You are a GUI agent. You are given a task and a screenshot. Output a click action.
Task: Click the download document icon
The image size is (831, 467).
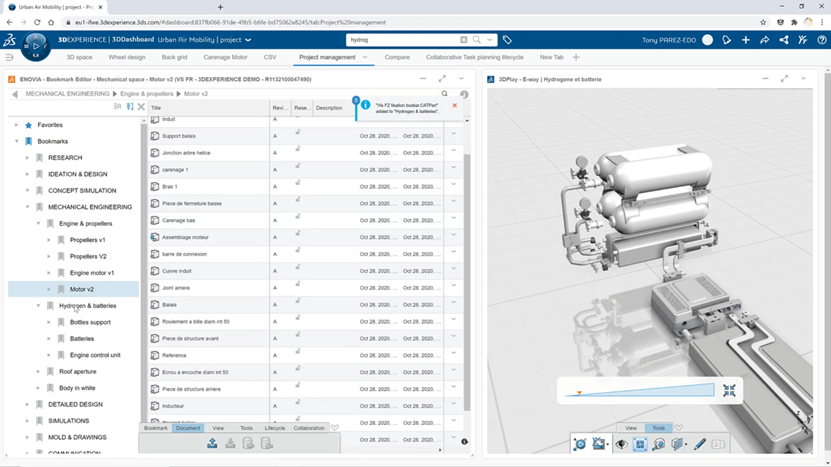tap(230, 443)
